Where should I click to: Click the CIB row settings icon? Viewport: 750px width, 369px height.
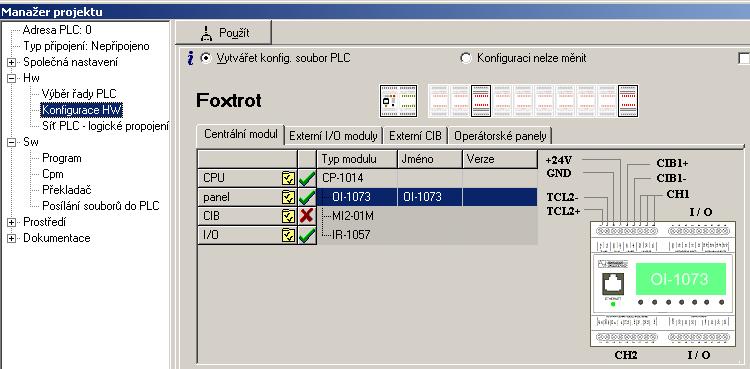click(x=288, y=216)
